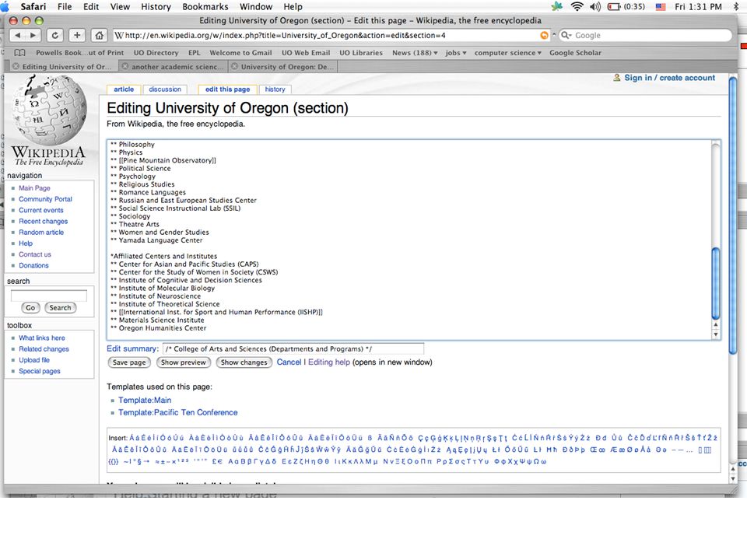This screenshot has height=560, width=747.
Task: Close the 'Editing University of Or...' tab
Action: (16, 67)
